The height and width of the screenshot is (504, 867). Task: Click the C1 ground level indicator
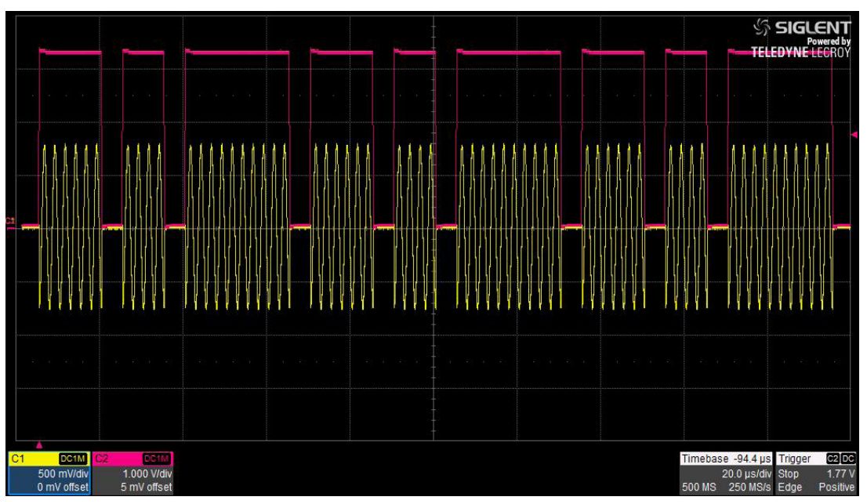(x=10, y=224)
